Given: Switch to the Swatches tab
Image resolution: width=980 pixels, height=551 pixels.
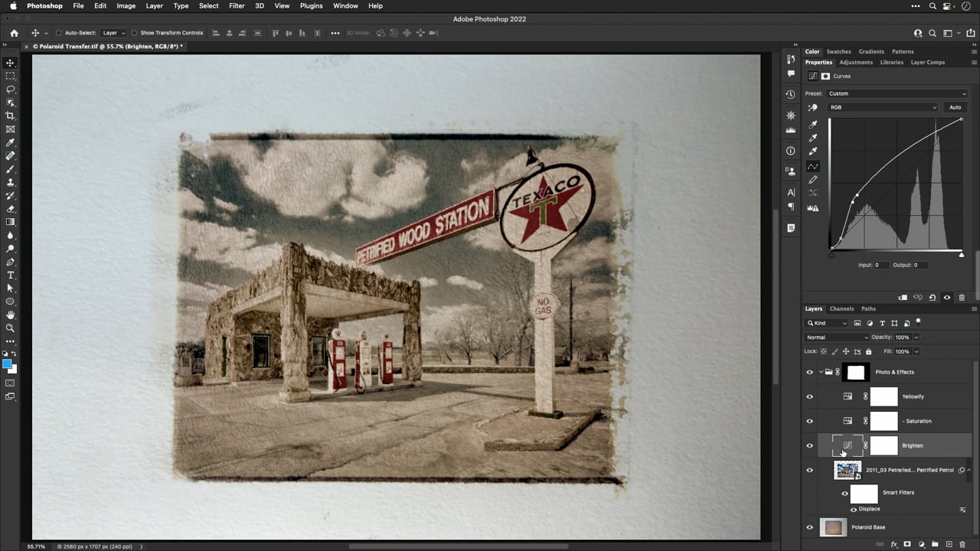Looking at the screenshot, I should [x=838, y=51].
